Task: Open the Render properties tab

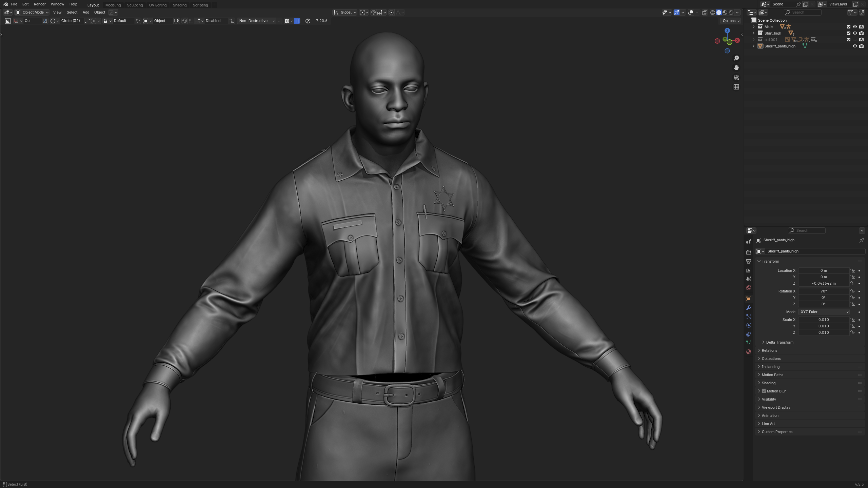Action: 749,252
